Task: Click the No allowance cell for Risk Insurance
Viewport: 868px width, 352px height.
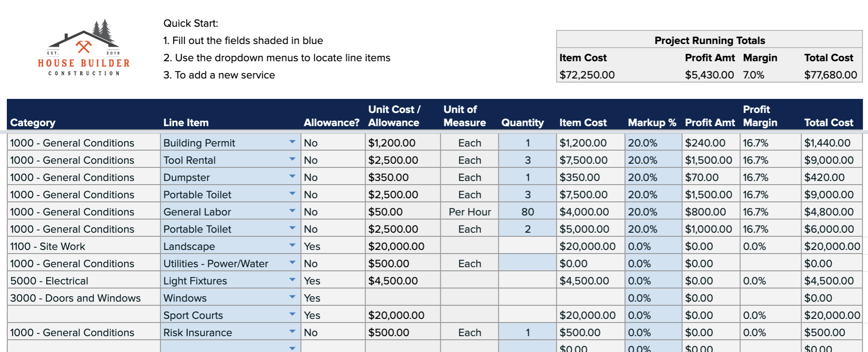Action: 333,332
